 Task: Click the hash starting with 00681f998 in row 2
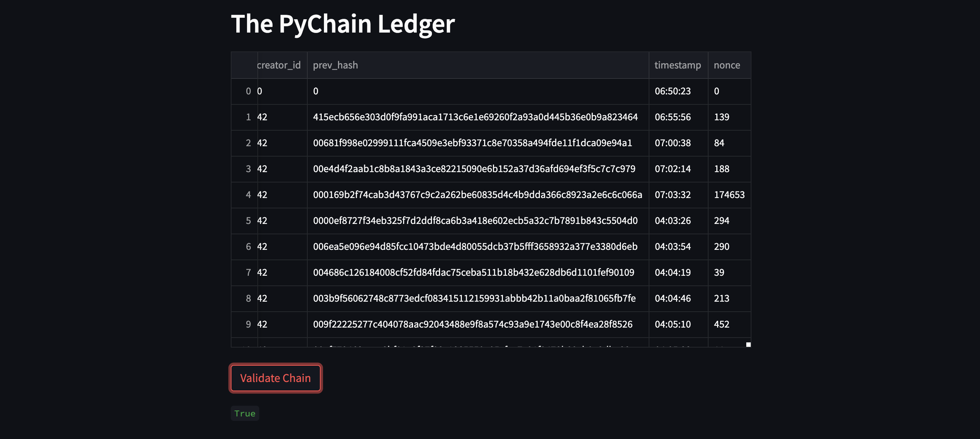473,143
